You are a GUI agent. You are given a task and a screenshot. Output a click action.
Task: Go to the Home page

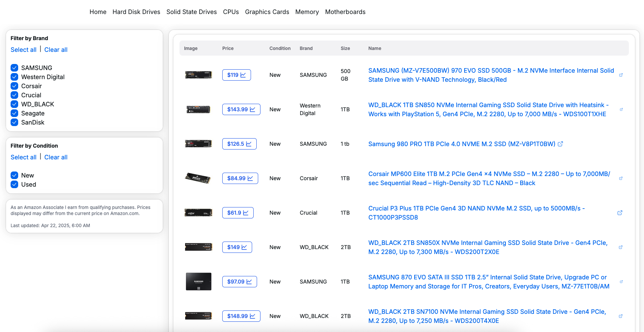(x=98, y=12)
